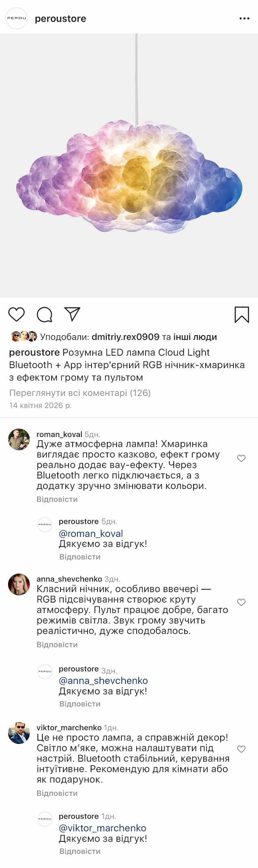Open comments via the speech bubble icon

click(x=44, y=315)
